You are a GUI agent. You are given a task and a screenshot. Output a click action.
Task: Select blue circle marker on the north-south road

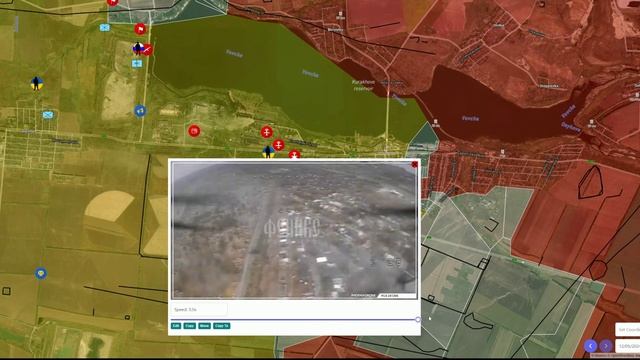(140, 111)
